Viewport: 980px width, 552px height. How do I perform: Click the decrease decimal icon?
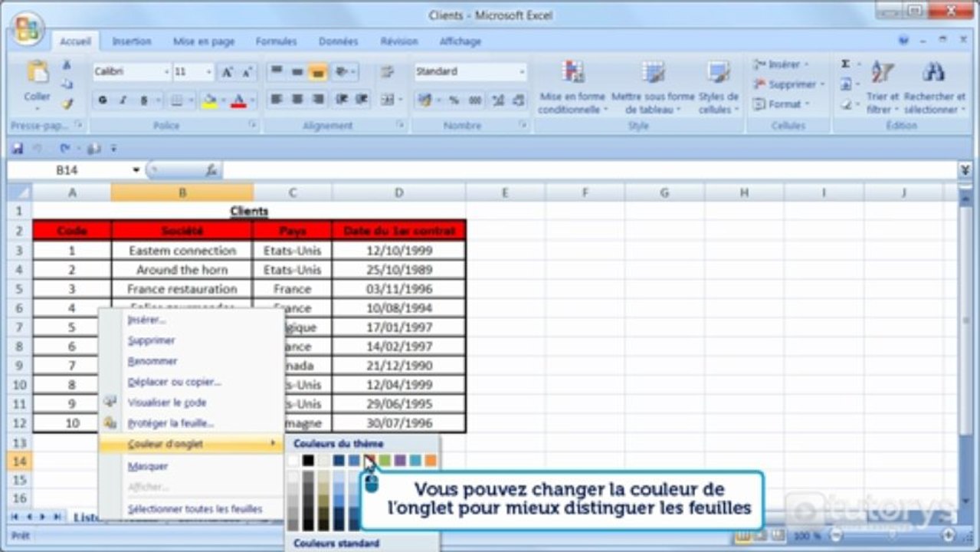(x=519, y=100)
